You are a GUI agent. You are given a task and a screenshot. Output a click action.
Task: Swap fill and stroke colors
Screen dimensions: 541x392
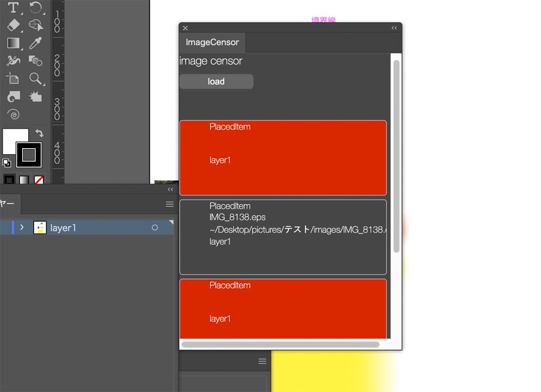coord(39,132)
